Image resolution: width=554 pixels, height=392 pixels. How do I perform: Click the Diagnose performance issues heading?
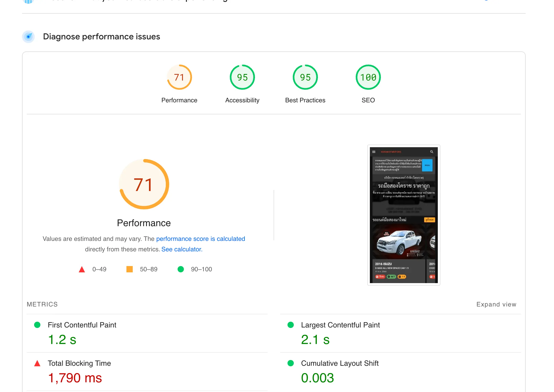(x=102, y=36)
